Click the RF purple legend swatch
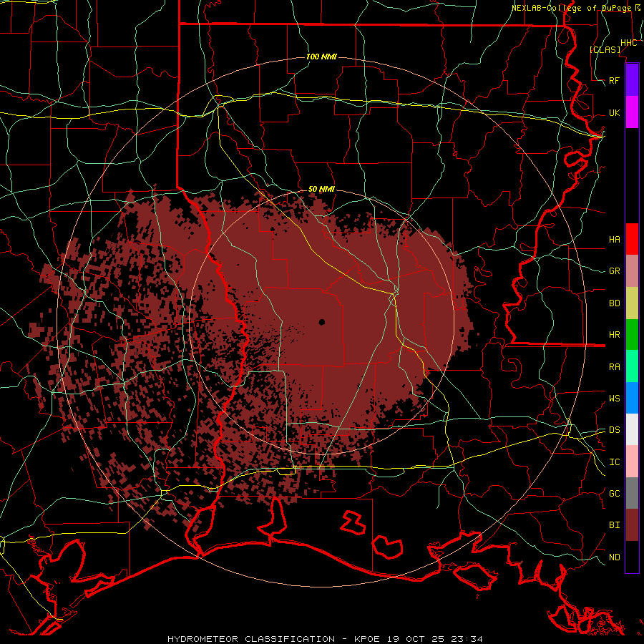Image resolution: width=644 pixels, height=644 pixels. (x=632, y=80)
